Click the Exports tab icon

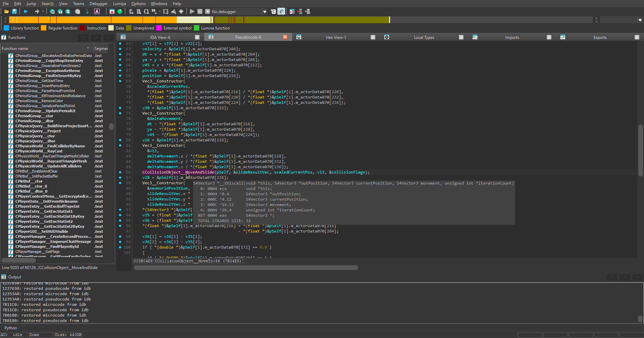tap(563, 37)
